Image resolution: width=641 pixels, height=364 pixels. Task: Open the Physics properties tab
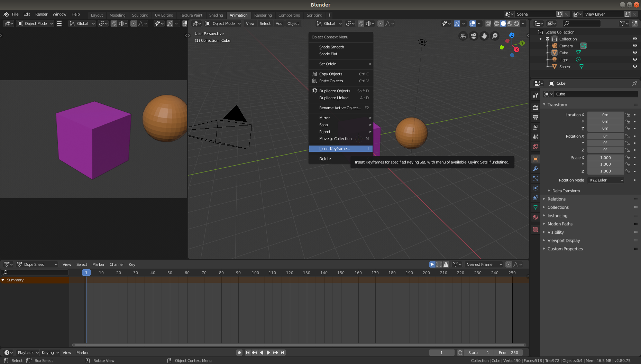pyautogui.click(x=535, y=188)
